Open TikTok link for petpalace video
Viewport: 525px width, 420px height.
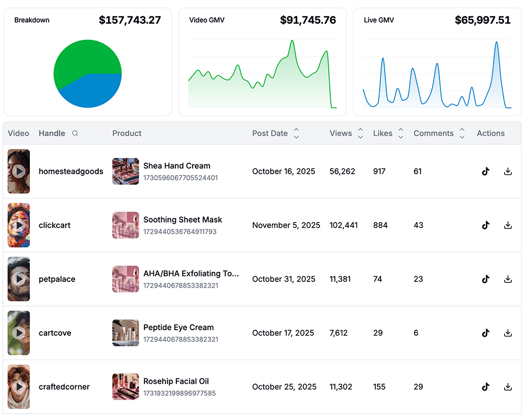[486, 279]
